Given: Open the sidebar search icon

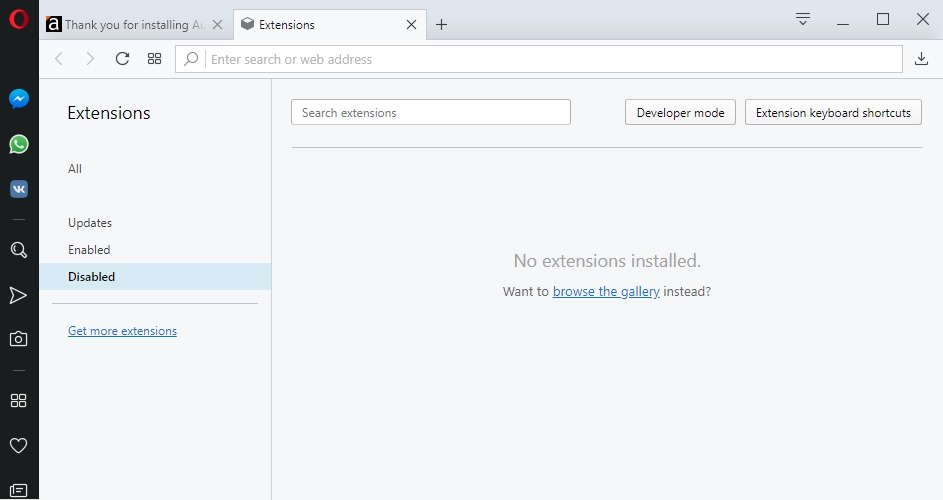Looking at the screenshot, I should [x=19, y=250].
